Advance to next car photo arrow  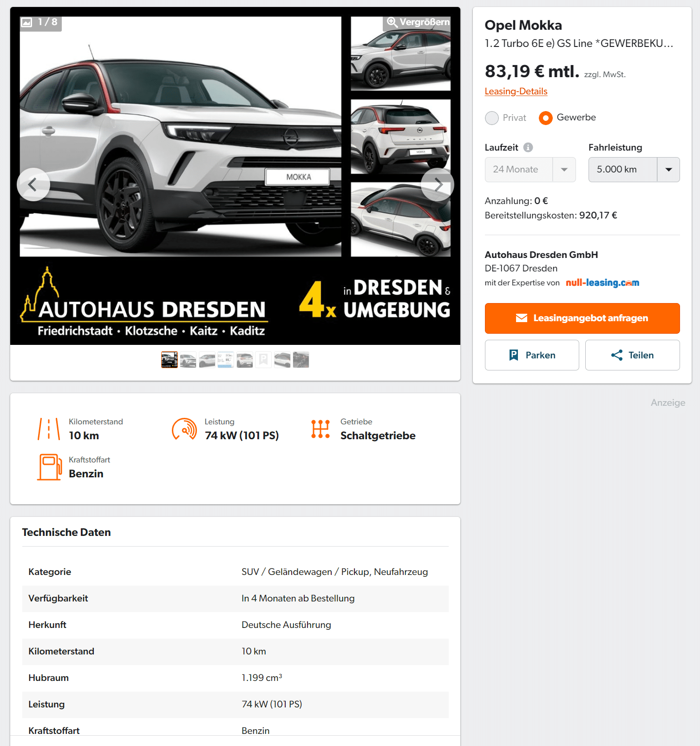tap(438, 185)
